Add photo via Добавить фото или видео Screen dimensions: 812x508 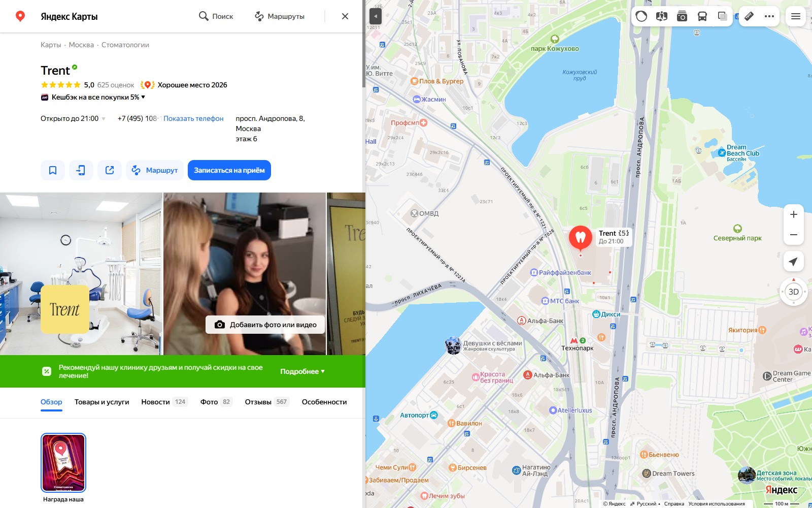point(265,325)
